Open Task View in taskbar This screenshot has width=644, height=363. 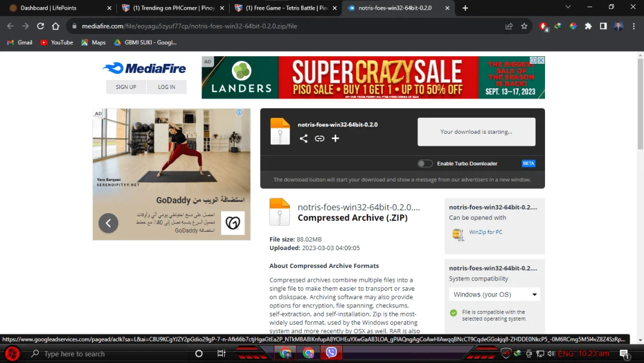point(221,353)
